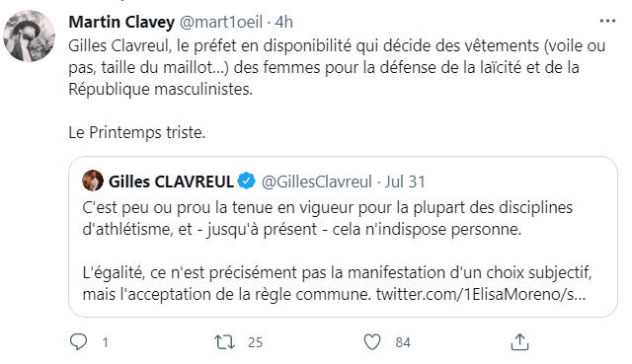Click the Jul 31 date

click(405, 182)
